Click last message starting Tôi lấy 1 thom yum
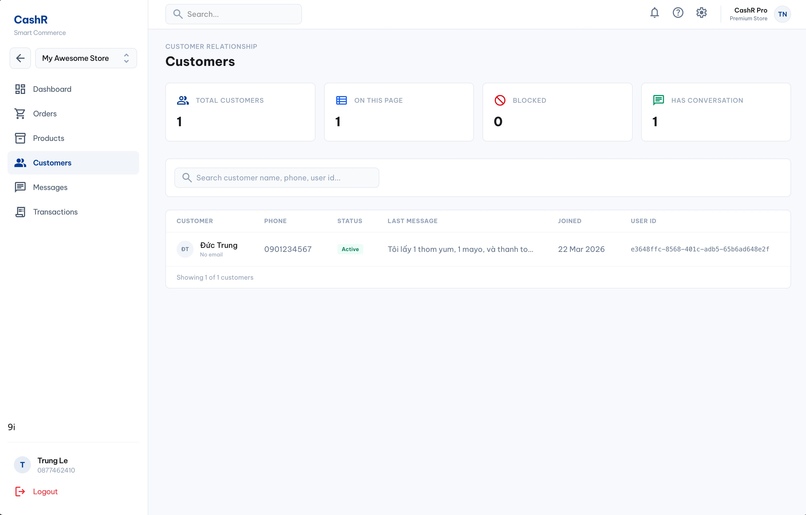 pos(461,249)
